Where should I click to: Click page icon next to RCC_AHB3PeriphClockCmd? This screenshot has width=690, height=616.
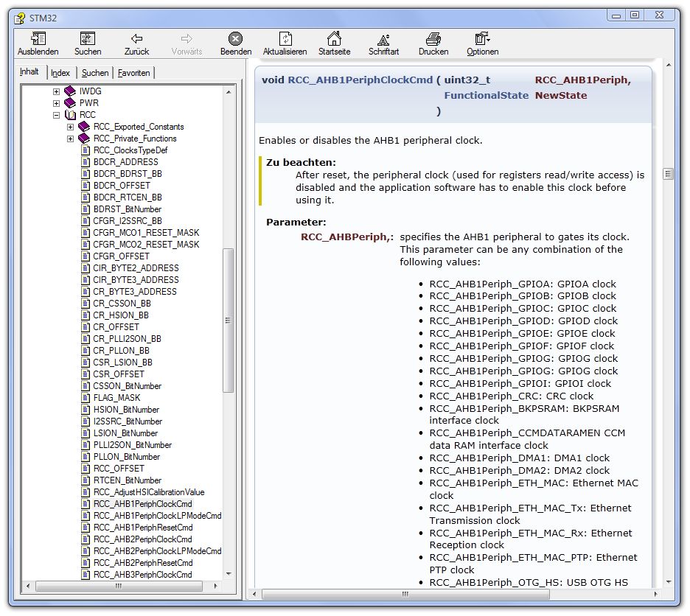[86, 575]
